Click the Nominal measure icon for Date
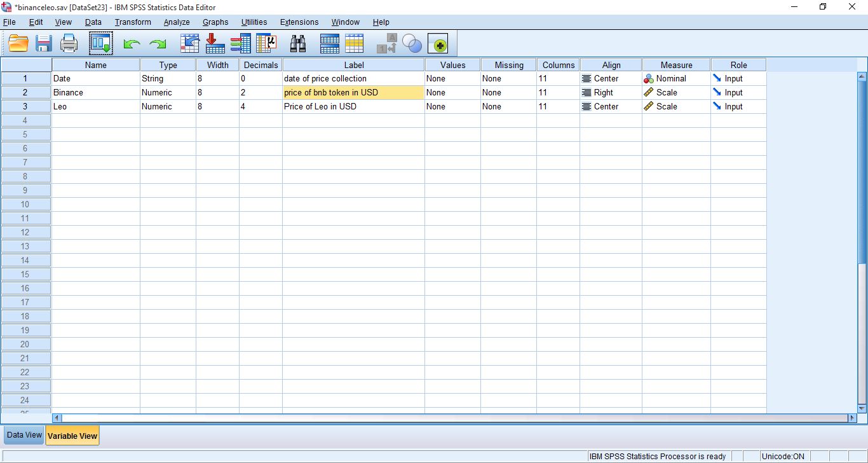The width and height of the screenshot is (868, 463). pos(649,79)
